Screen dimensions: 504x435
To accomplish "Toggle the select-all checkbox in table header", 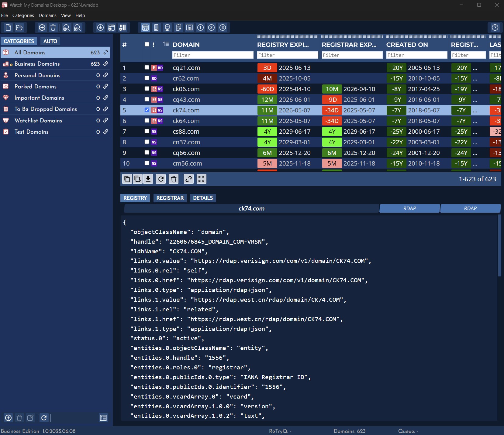I will pos(147,44).
